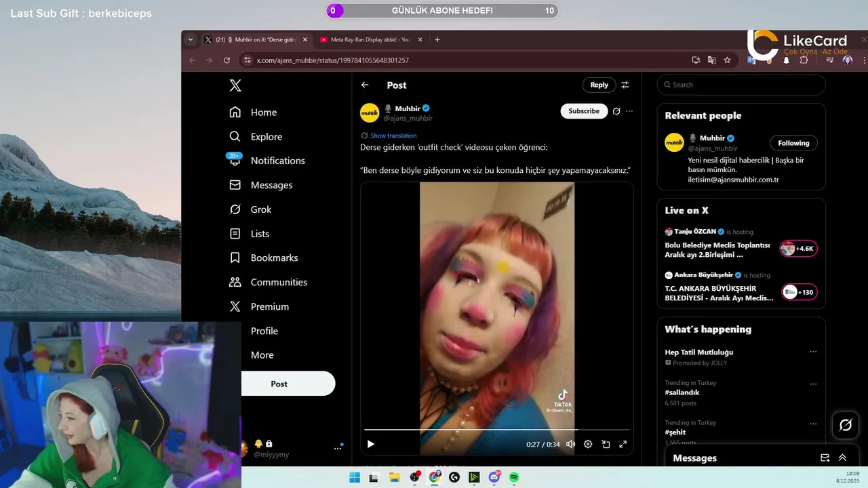This screenshot has width=868, height=488.
Task: Open more options for Hep Tatil Mutluluğu
Action: pos(813,352)
